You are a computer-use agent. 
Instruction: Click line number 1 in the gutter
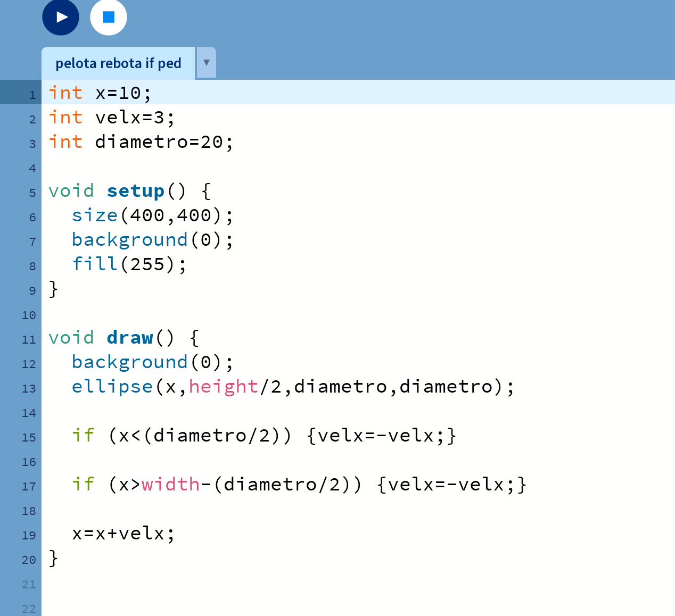tap(32, 95)
